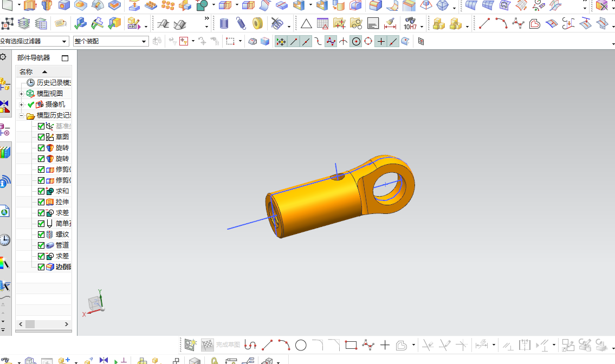Select 历史记录模式 row in navigator
This screenshot has height=364, width=615.
point(49,83)
